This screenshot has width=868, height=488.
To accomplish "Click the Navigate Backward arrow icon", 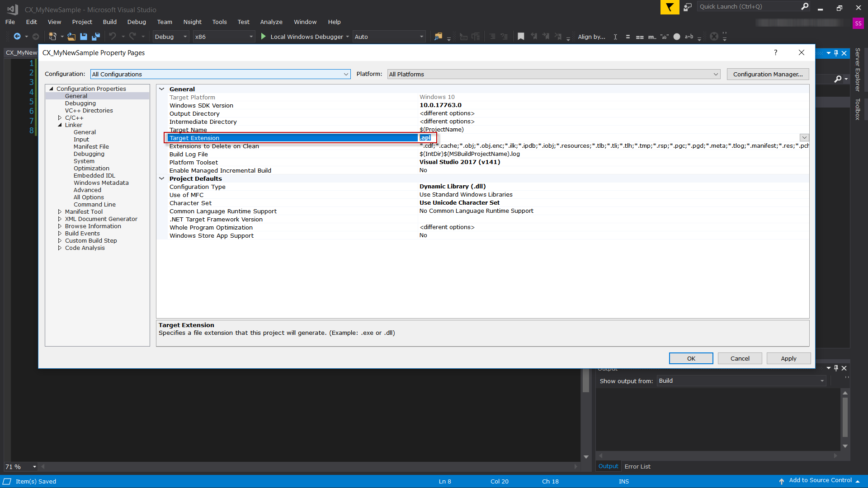I will (17, 37).
